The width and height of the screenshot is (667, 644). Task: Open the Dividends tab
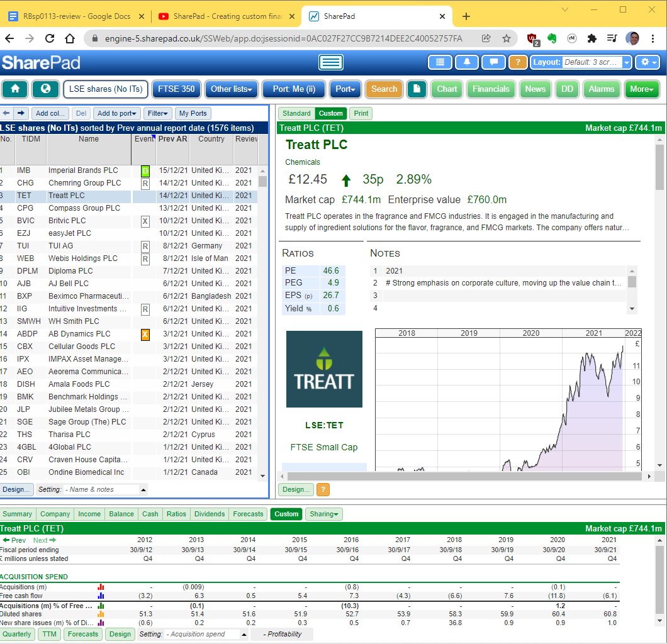(x=210, y=514)
